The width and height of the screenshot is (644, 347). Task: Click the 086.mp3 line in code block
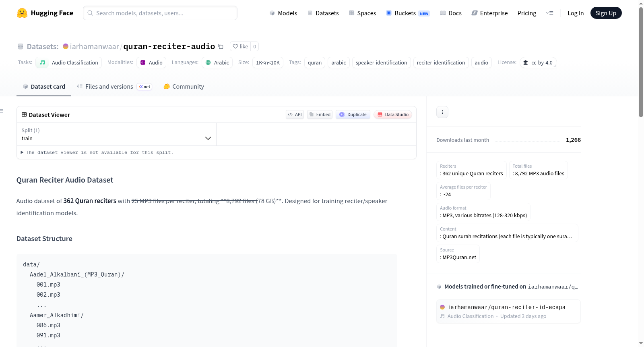coord(48,325)
